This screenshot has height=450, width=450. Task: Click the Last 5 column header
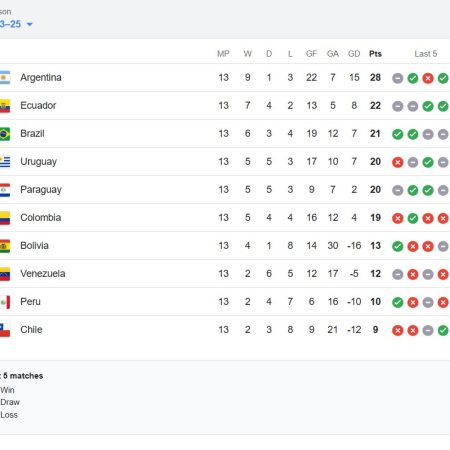coord(426,54)
